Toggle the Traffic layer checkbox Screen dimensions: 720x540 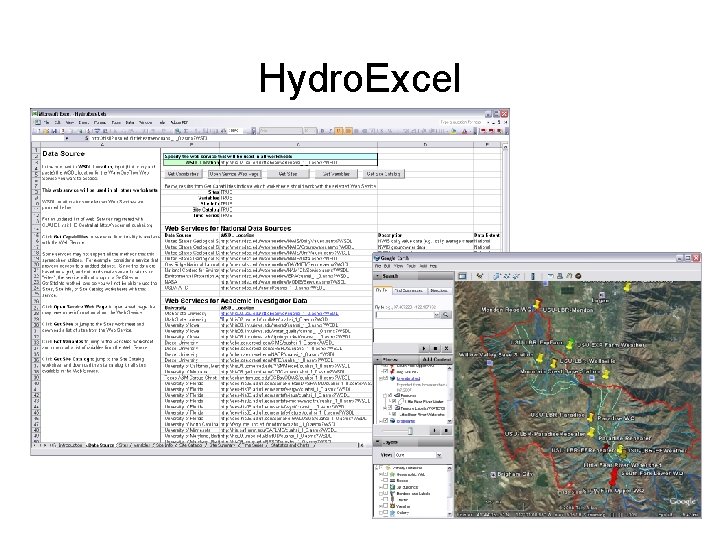tap(385, 499)
